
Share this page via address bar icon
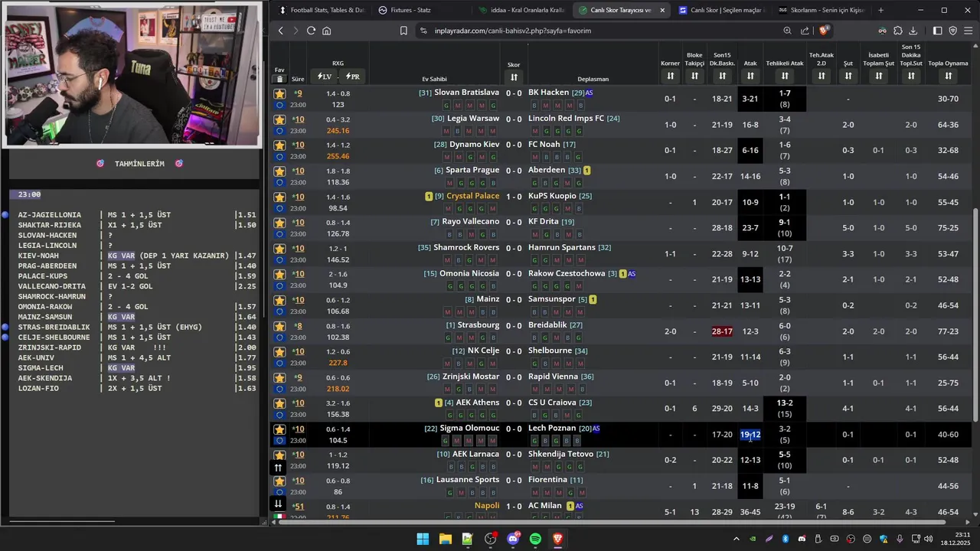coord(805,31)
